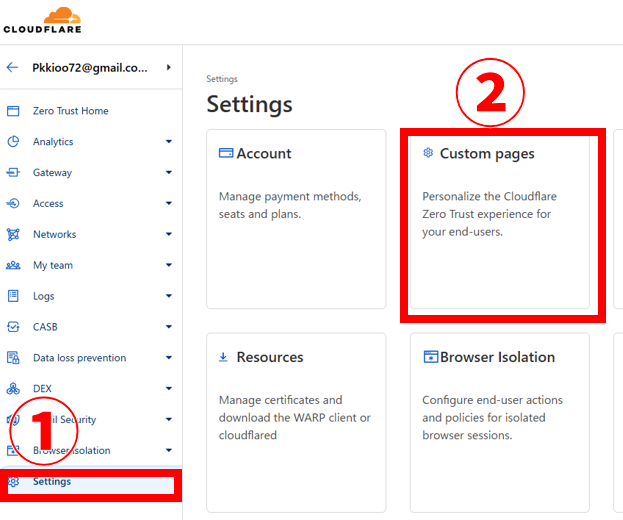Click the CASB icon in sidebar

tap(13, 327)
